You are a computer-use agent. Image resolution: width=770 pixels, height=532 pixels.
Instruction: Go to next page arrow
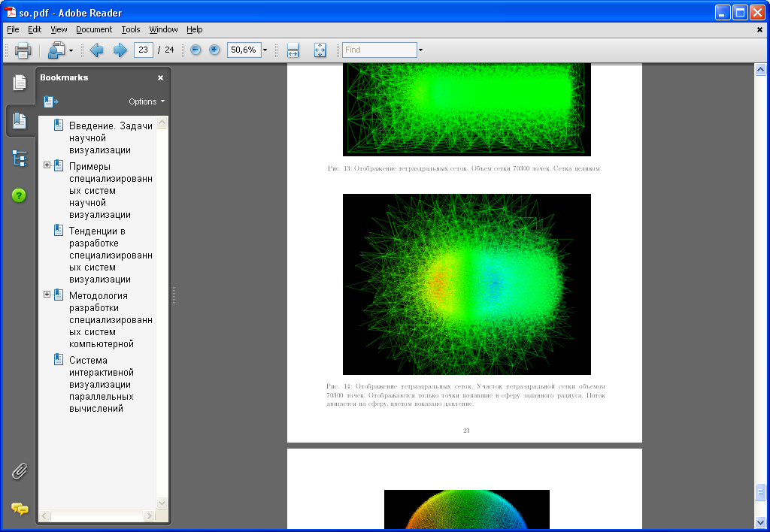(120, 50)
